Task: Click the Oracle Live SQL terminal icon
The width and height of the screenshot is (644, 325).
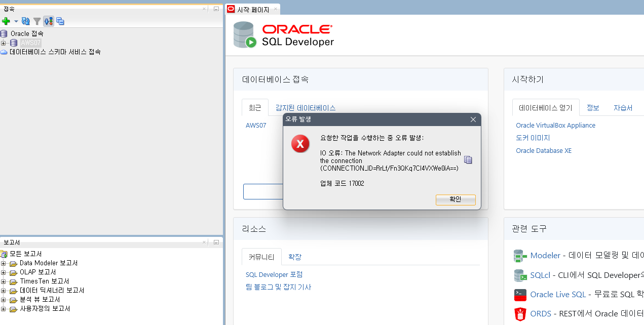Action: [520, 294]
